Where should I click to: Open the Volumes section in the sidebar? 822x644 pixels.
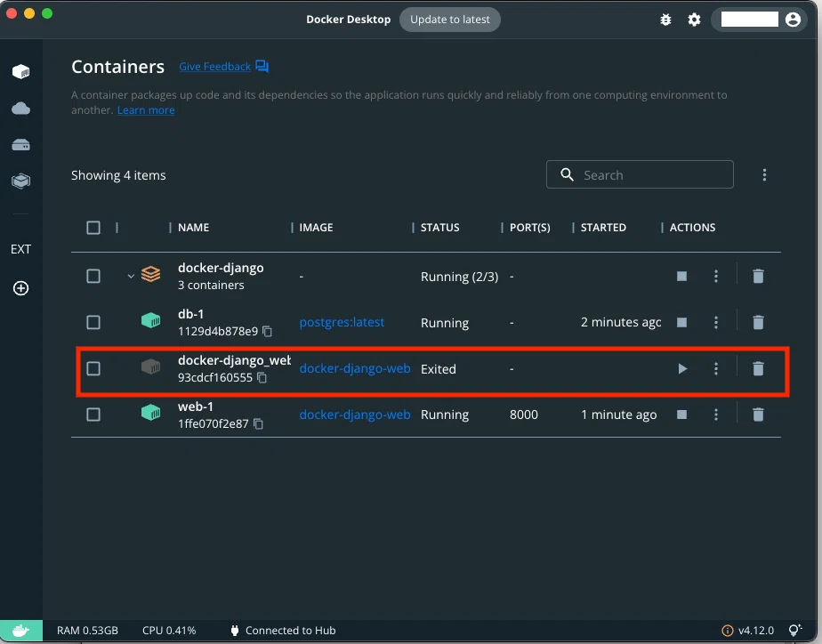[21, 144]
